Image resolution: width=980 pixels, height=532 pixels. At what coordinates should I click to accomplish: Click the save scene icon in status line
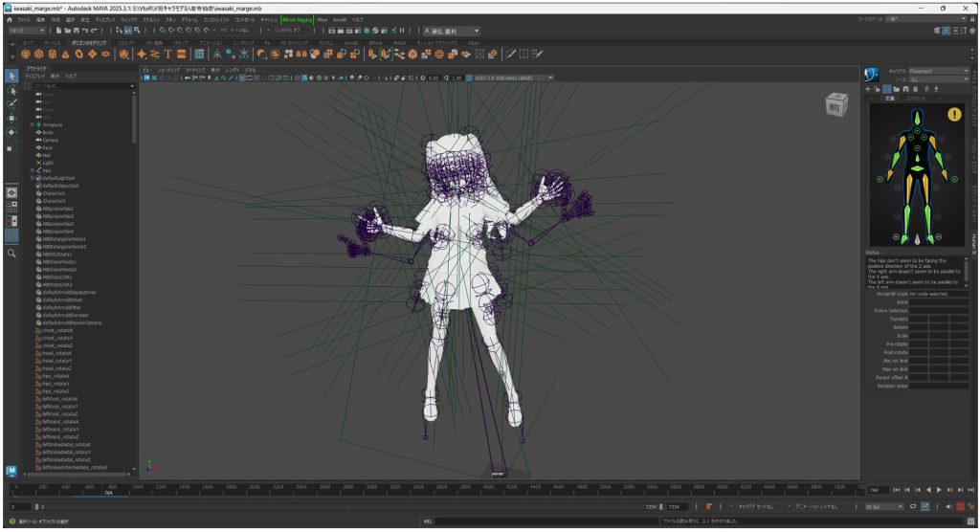point(78,31)
